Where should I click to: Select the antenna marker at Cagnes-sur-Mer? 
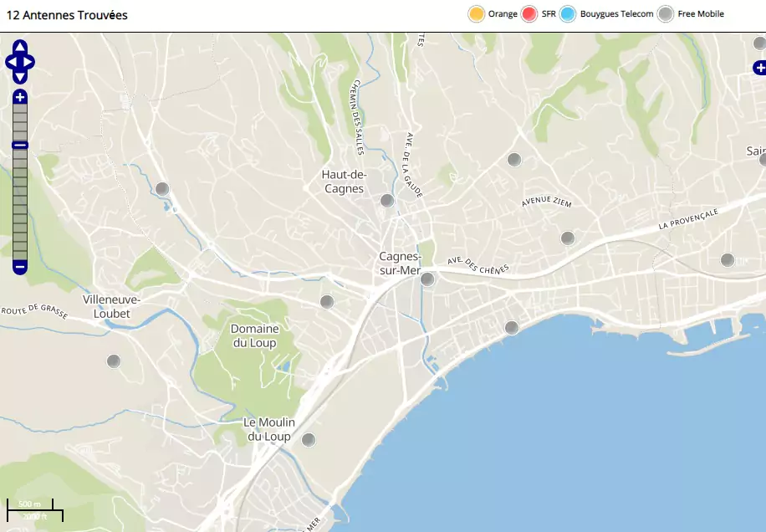pyautogui.click(x=427, y=279)
